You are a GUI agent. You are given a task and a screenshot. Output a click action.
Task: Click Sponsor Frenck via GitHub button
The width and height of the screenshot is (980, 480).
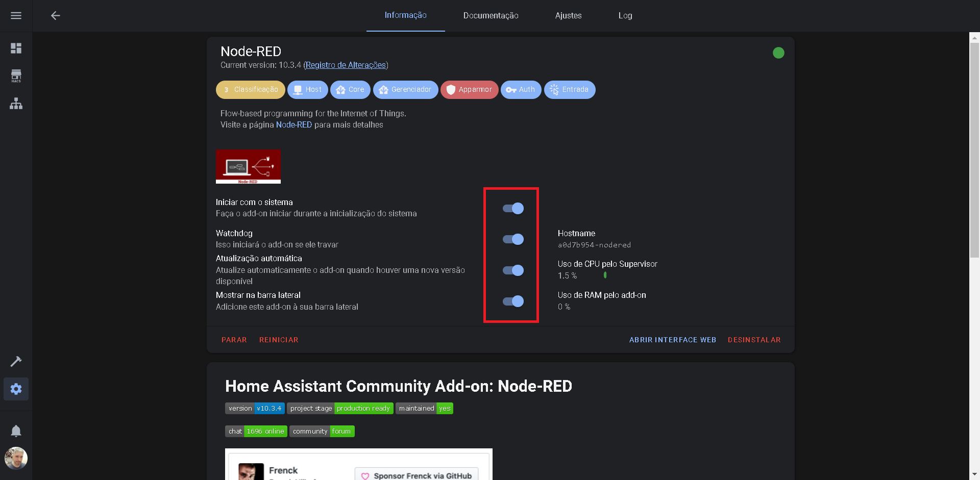(x=416, y=475)
